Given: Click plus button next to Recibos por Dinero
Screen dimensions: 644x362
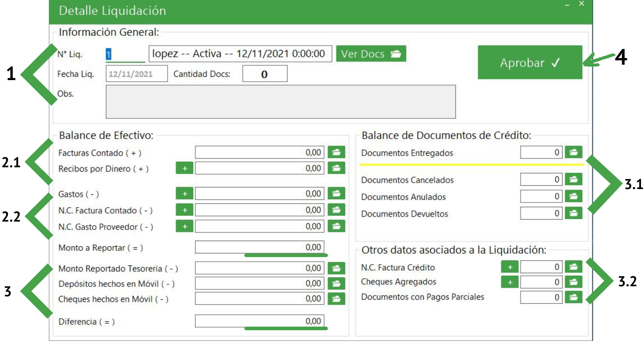Looking at the screenshot, I should 184,168.
